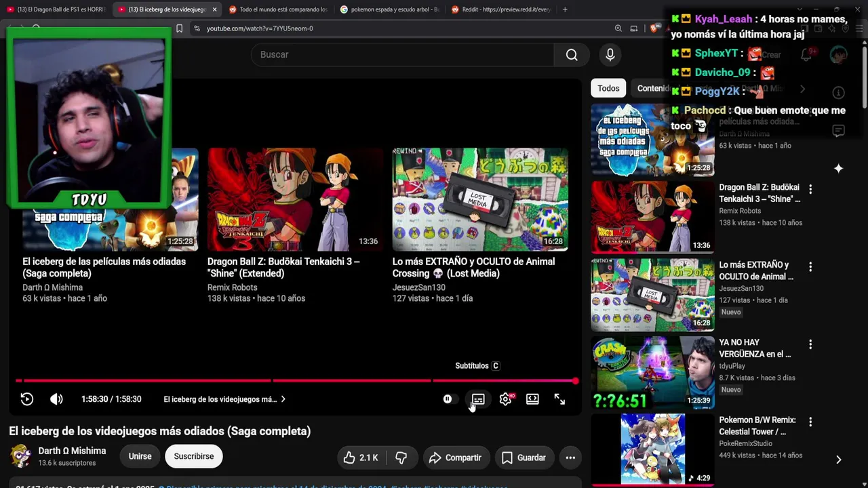
Task: Click the Brave shields icon in the address bar
Action: click(x=654, y=28)
